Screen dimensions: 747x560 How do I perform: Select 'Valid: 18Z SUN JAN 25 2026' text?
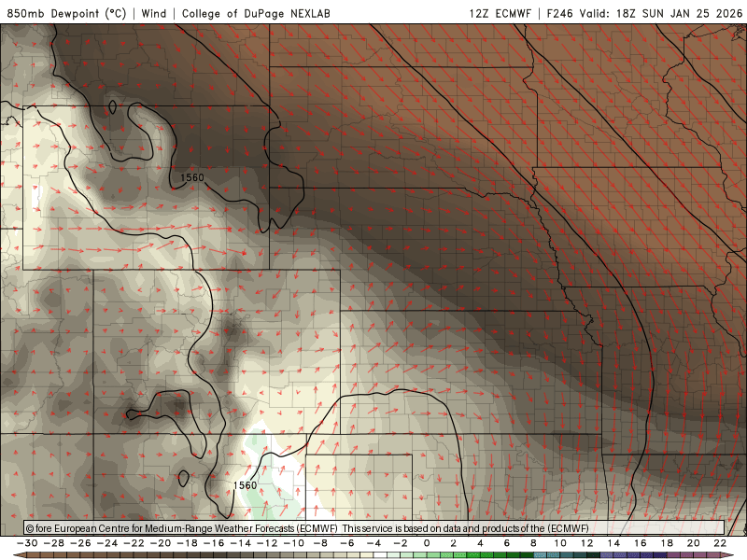(x=661, y=14)
